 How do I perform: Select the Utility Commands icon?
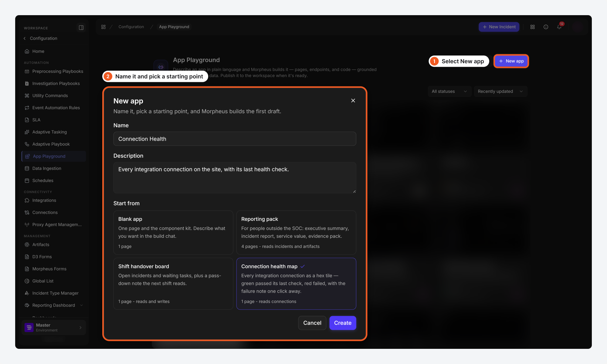tap(27, 96)
